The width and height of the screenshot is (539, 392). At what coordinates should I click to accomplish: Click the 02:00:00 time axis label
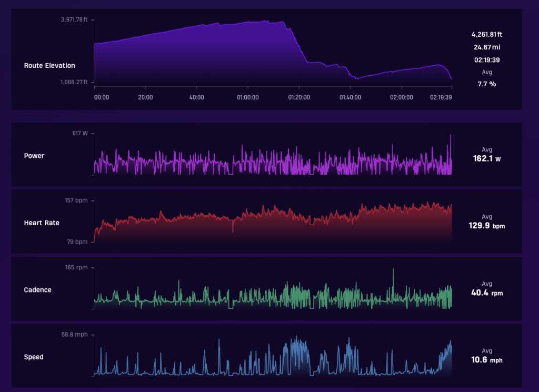402,97
